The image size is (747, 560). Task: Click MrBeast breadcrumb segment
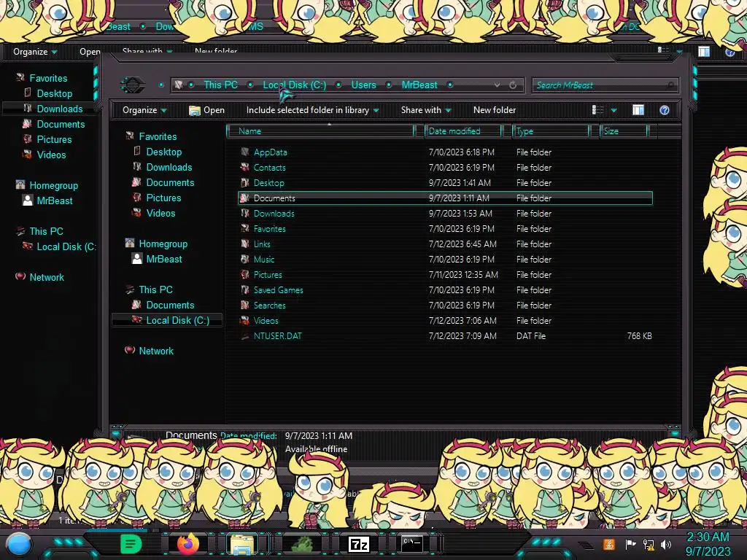tap(419, 85)
